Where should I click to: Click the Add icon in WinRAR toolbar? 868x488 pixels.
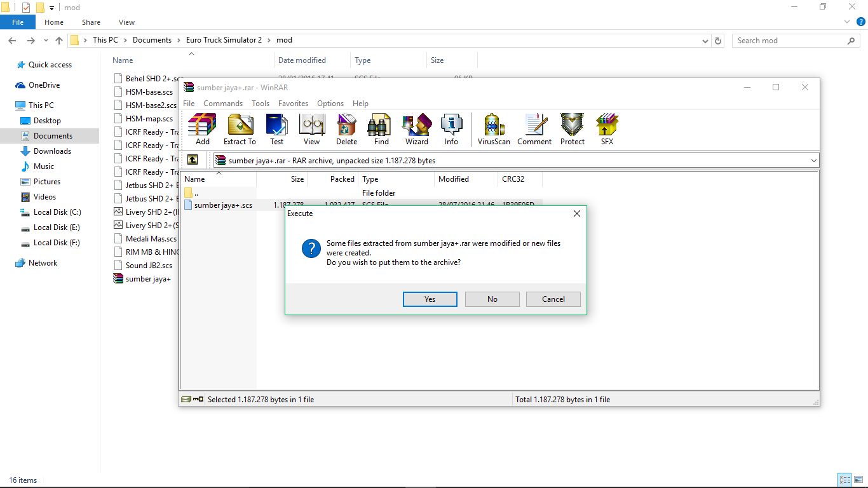pyautogui.click(x=202, y=130)
